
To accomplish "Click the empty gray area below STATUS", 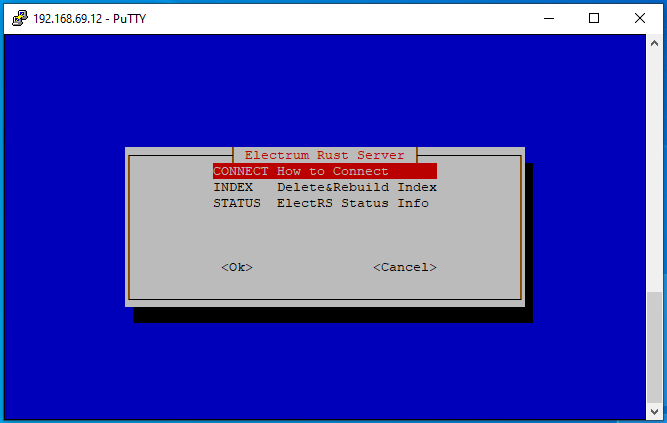I will coord(325,234).
